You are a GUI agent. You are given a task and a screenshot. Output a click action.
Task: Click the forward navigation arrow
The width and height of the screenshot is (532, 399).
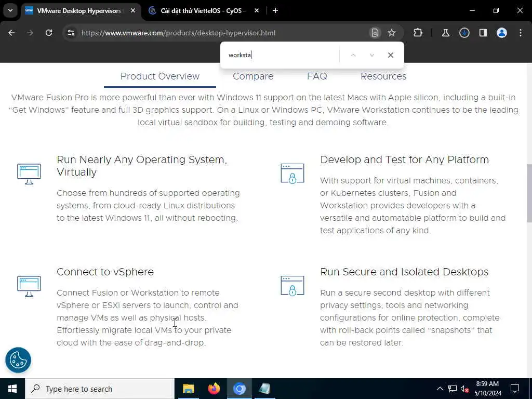30,33
